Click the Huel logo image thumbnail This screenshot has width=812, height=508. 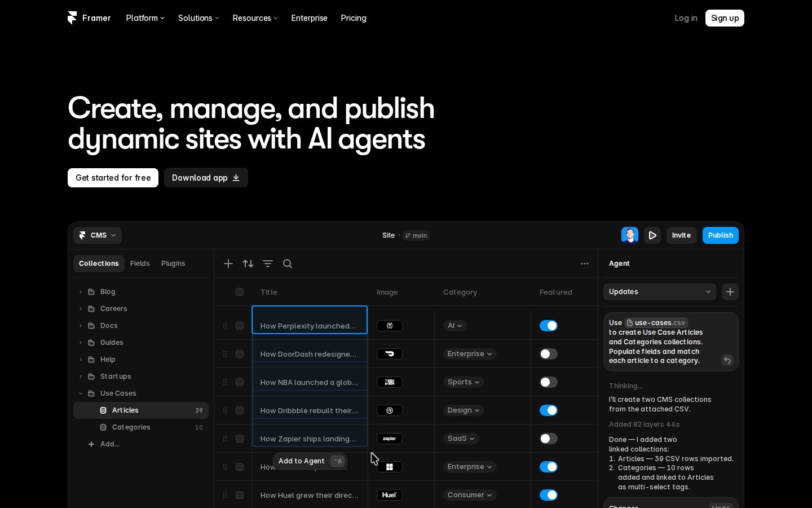pos(390,495)
